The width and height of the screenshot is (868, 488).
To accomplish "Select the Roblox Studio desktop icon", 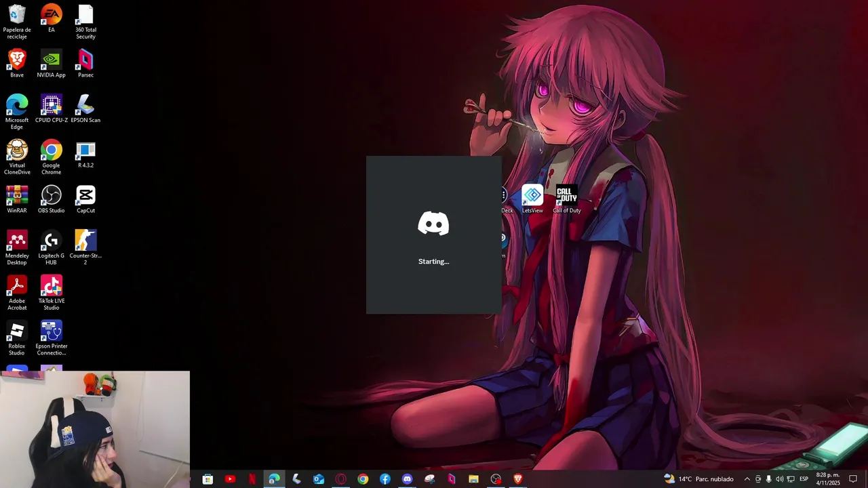I will click(x=17, y=338).
